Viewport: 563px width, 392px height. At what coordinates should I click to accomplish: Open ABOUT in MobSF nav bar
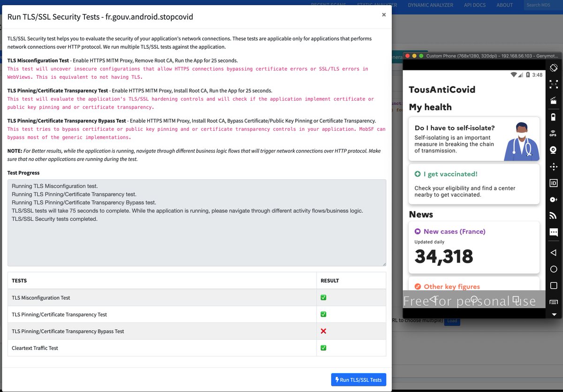point(504,5)
